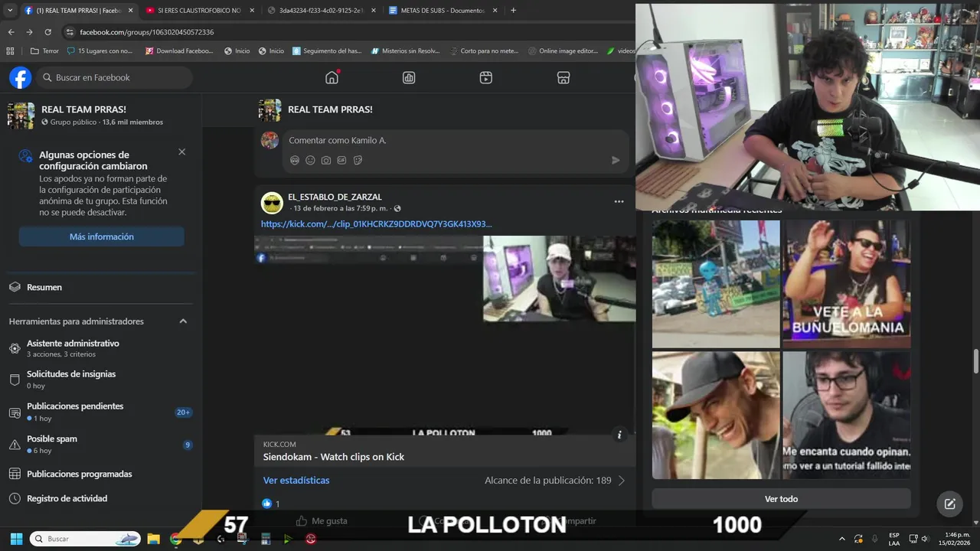Switch to METAS DE SUBS document tab

[443, 11]
